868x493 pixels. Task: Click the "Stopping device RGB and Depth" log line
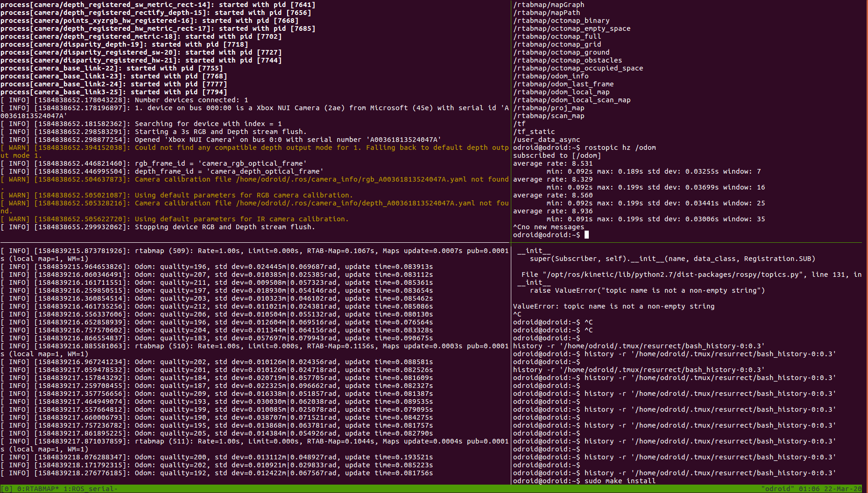pyautogui.click(x=224, y=227)
